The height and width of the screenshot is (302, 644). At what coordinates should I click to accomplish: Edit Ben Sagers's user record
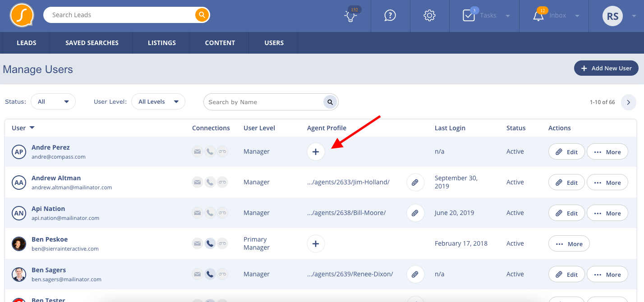pos(566,275)
